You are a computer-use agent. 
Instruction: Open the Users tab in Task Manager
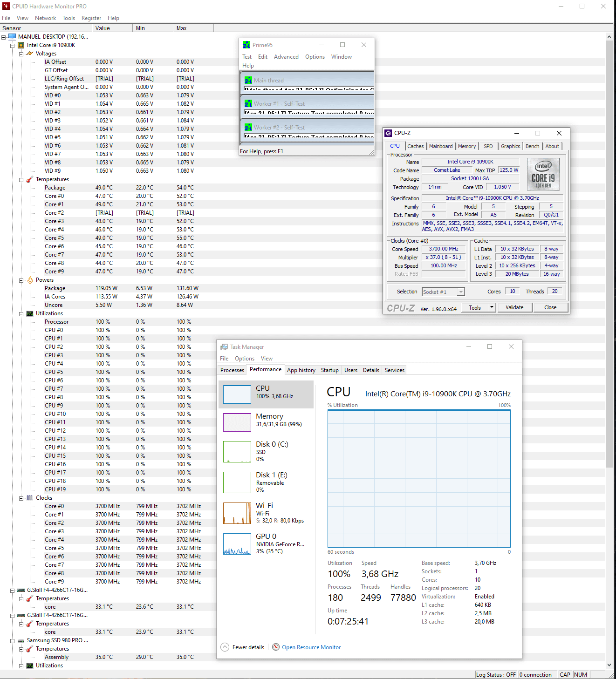[x=351, y=370]
